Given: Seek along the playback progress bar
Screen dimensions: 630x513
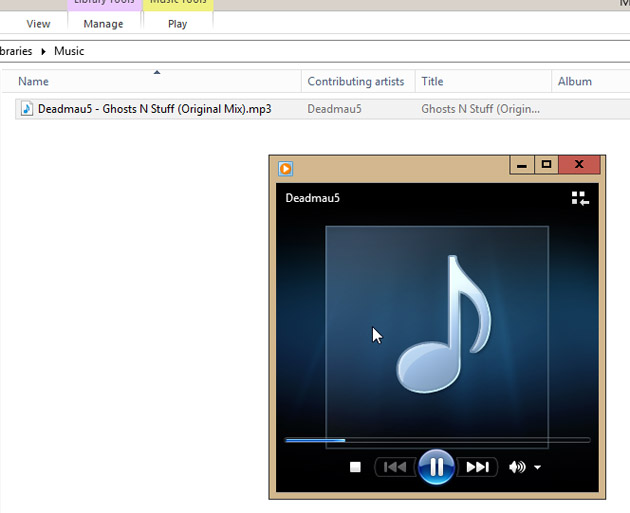Looking at the screenshot, I should [438, 440].
